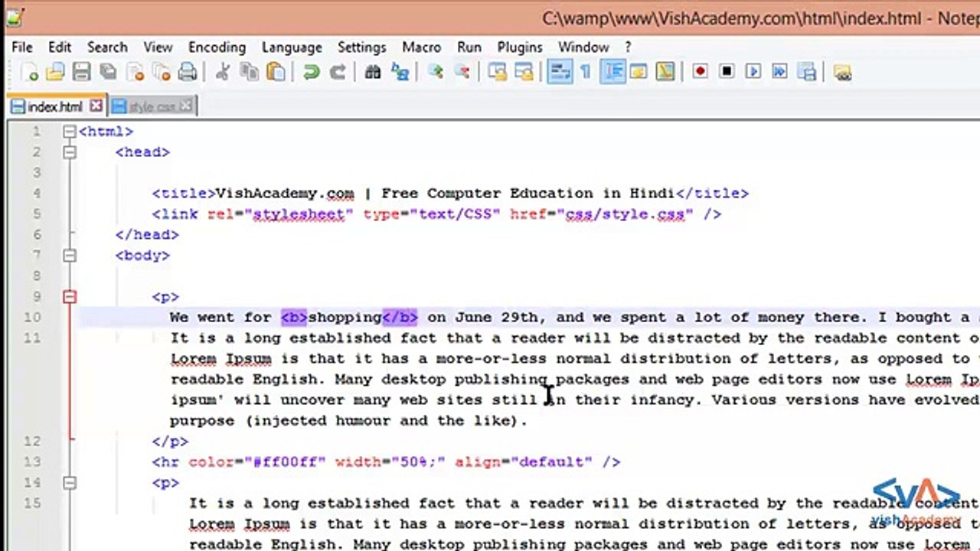
Task: Click line number 5 in the margin
Action: coord(36,214)
